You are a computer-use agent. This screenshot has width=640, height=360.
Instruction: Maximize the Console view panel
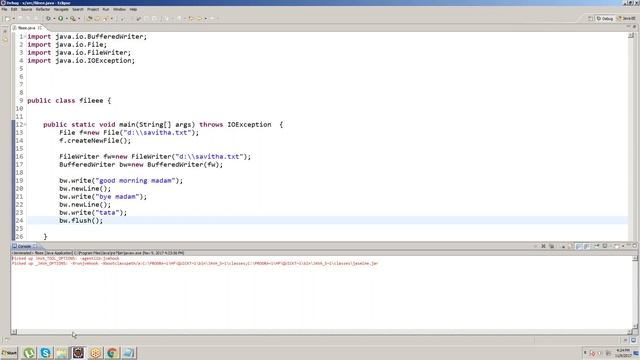[634, 246]
